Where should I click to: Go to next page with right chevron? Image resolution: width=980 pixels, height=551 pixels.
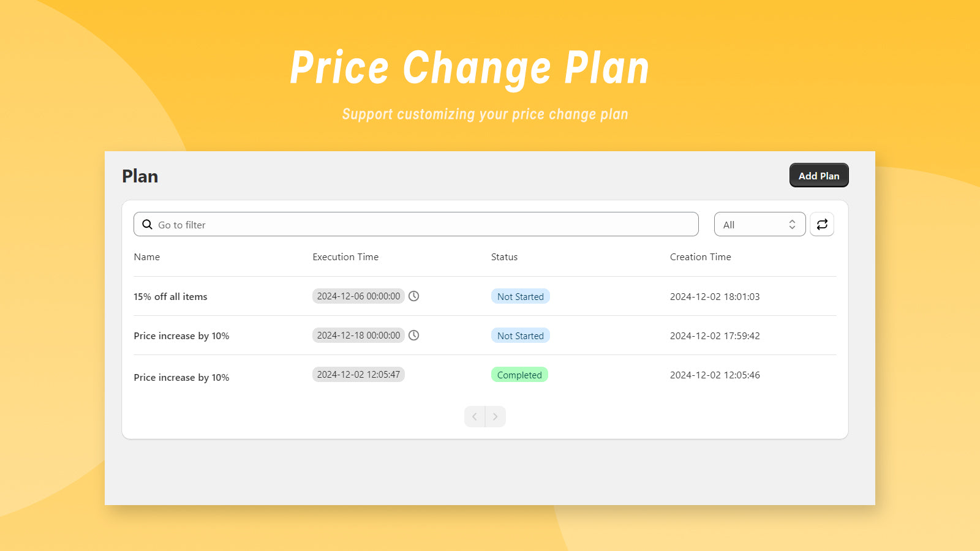pos(496,416)
